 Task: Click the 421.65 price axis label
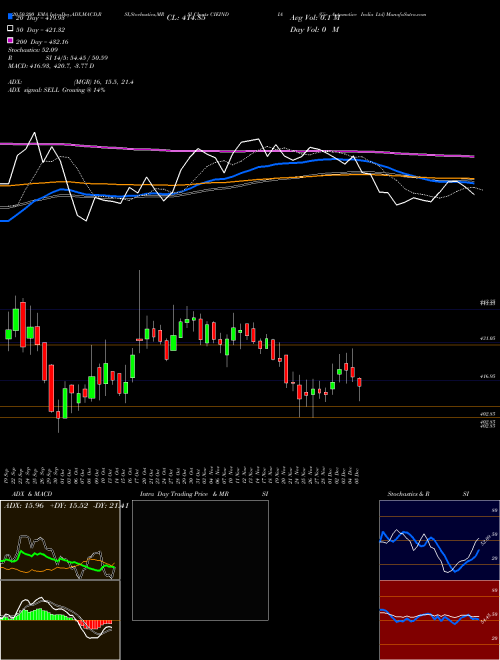click(x=487, y=338)
